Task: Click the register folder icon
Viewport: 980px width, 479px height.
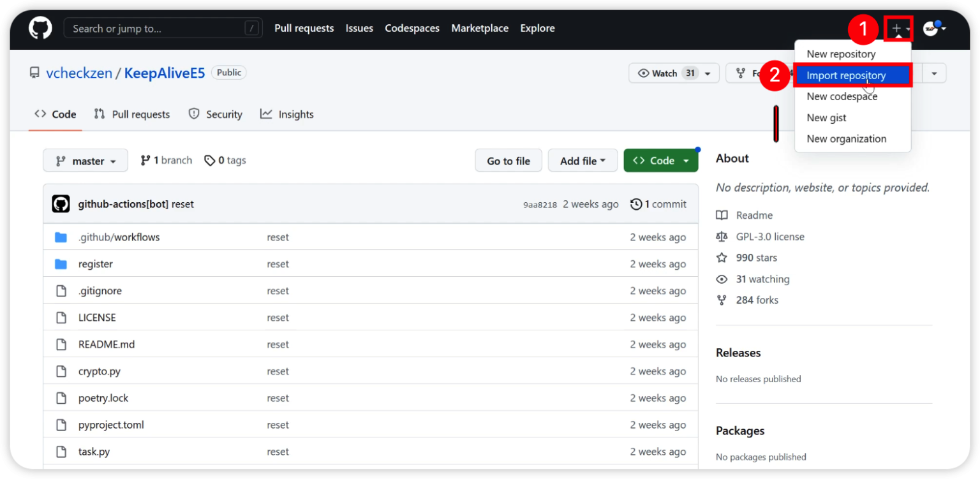Action: (x=61, y=264)
